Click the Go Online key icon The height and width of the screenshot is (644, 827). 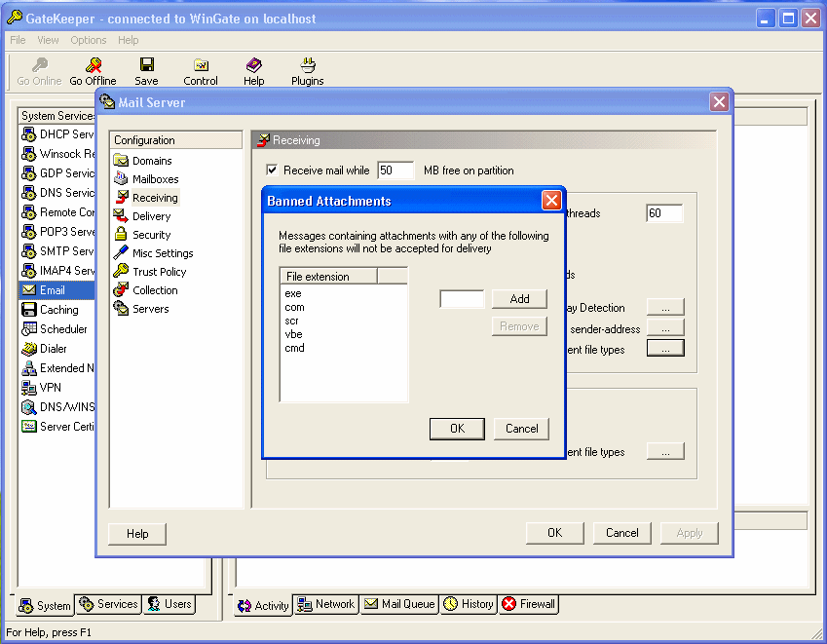pyautogui.click(x=40, y=65)
